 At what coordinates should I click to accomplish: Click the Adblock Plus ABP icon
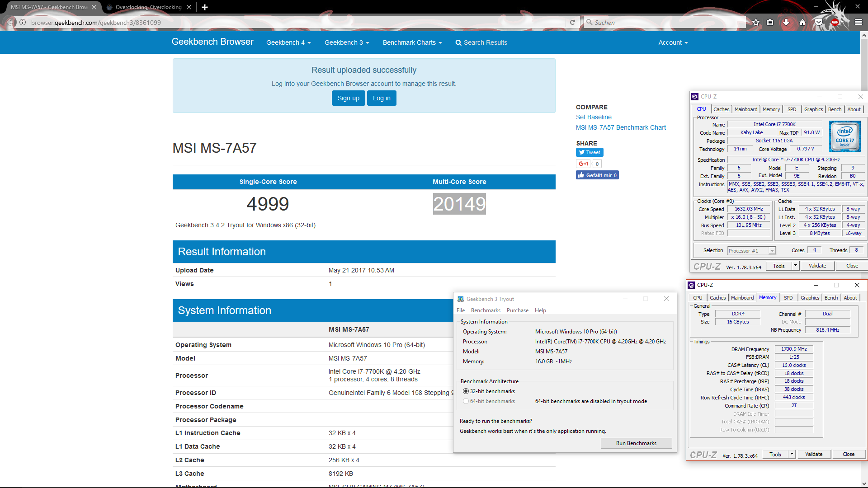coord(835,22)
